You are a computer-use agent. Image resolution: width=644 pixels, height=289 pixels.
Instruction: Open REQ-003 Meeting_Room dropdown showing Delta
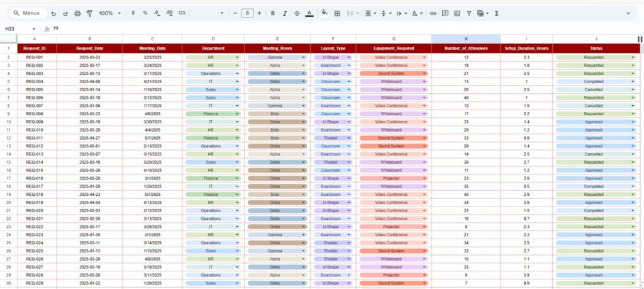[304, 74]
